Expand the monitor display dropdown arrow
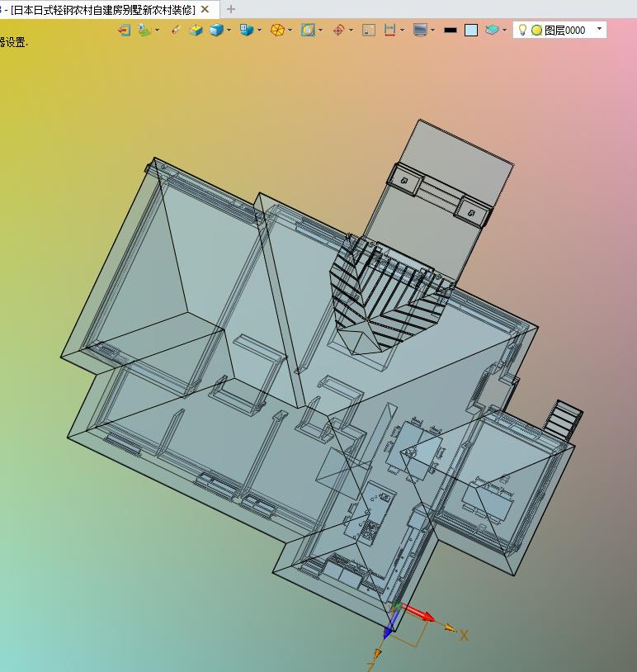The height and width of the screenshot is (672, 637). coord(433,30)
